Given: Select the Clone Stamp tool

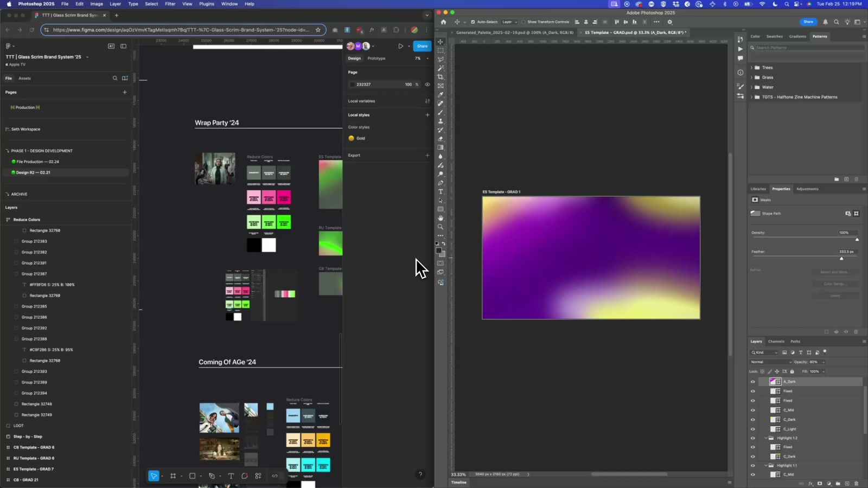Looking at the screenshot, I should tap(441, 121).
